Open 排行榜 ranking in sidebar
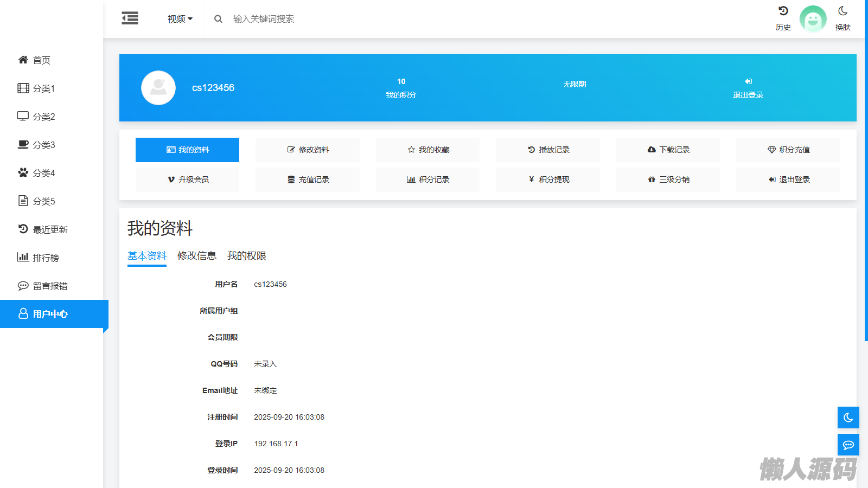868x488 pixels. (x=46, y=258)
